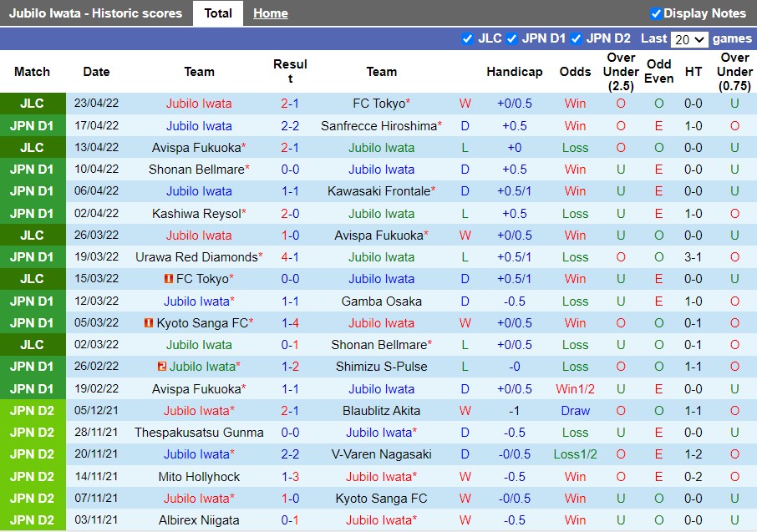Viewport: 757px width, 532px height.
Task: Open Albirex Niigata team link
Action: point(199,520)
